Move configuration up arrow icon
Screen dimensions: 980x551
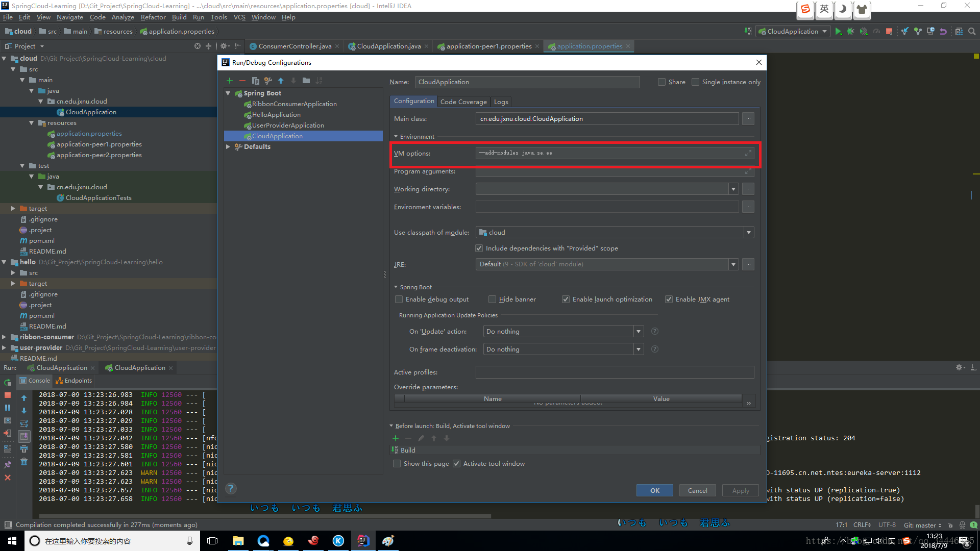pos(281,81)
